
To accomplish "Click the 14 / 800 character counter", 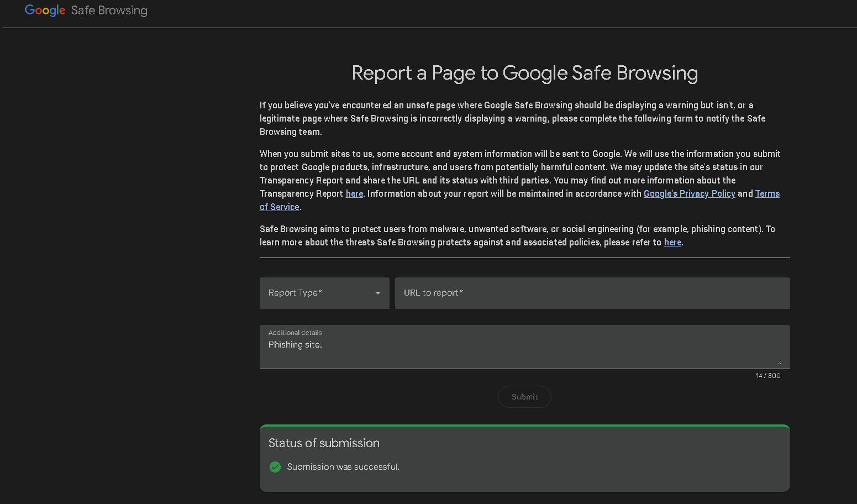I will point(768,376).
